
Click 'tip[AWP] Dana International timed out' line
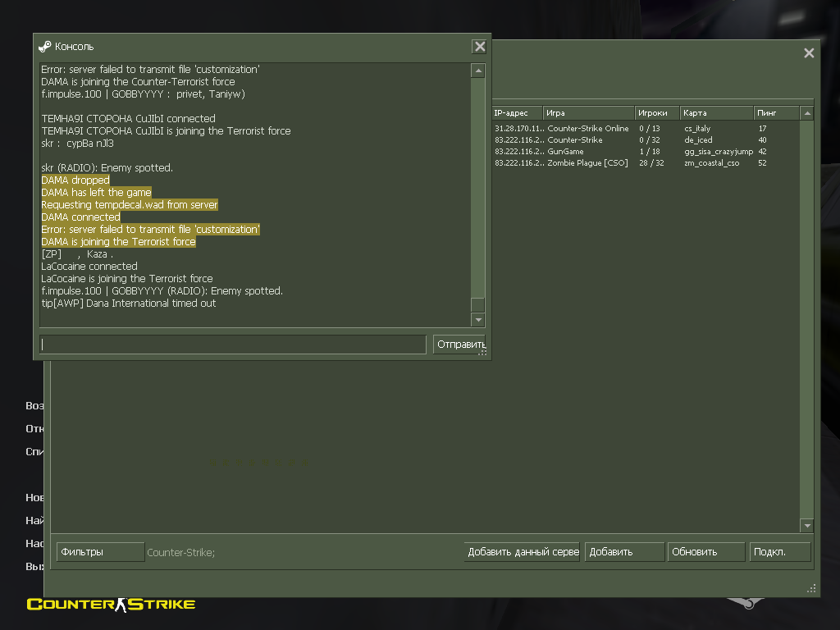[129, 304]
